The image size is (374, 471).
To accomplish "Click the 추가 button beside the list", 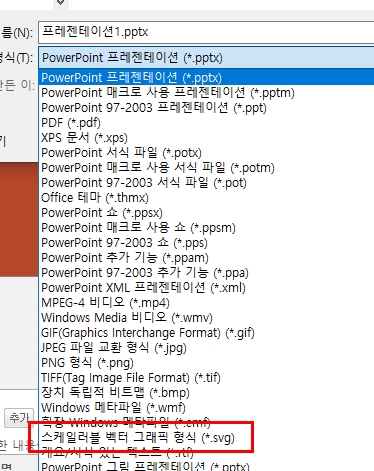I will click(19, 418).
